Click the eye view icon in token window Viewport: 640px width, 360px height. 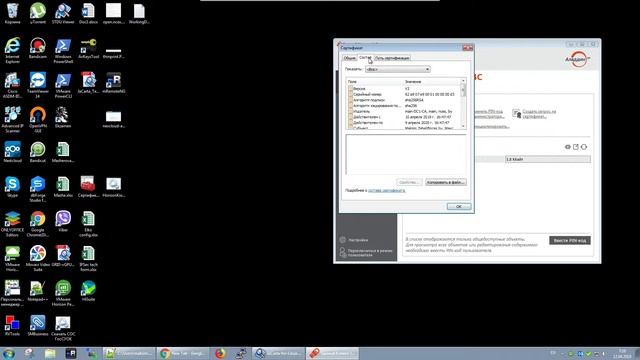click(568, 147)
